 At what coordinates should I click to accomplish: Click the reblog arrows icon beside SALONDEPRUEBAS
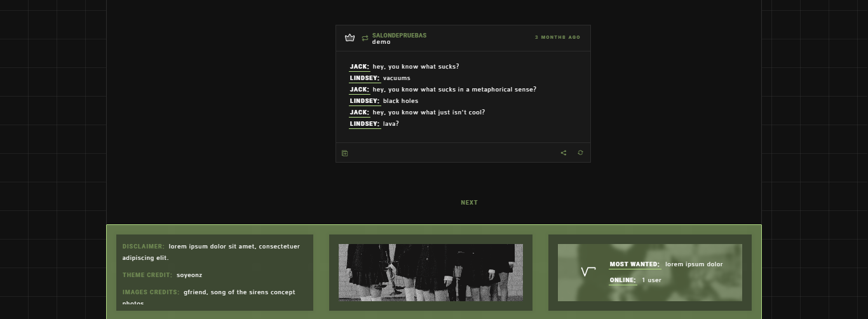365,38
